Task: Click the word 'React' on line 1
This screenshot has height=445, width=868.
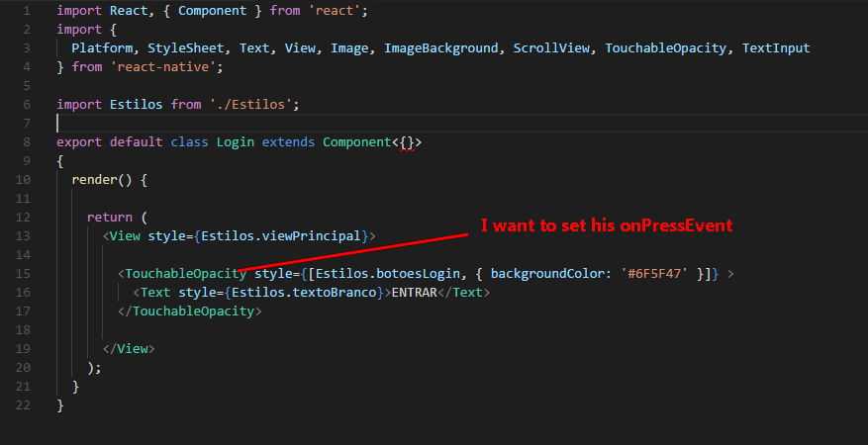Action: (x=129, y=11)
